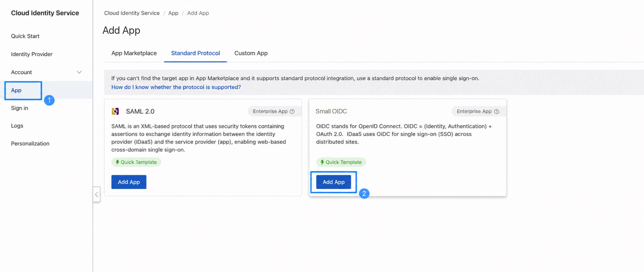
Task: Click the SAML 2.0 logo icon
Action: [x=115, y=111]
